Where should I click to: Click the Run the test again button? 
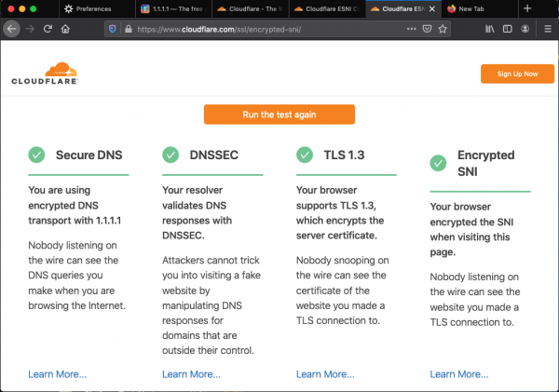279,115
